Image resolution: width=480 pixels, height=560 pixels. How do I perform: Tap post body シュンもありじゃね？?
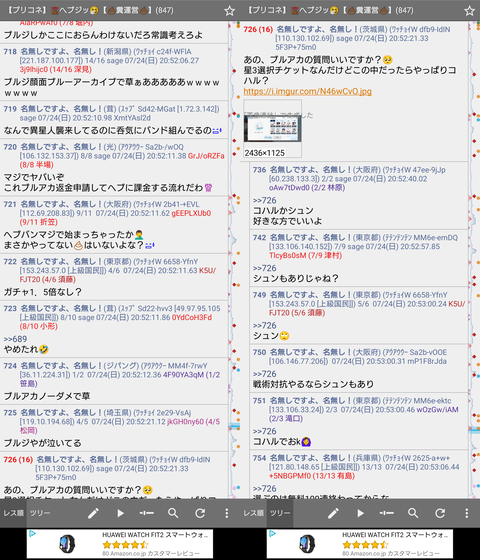pyautogui.click(x=295, y=278)
